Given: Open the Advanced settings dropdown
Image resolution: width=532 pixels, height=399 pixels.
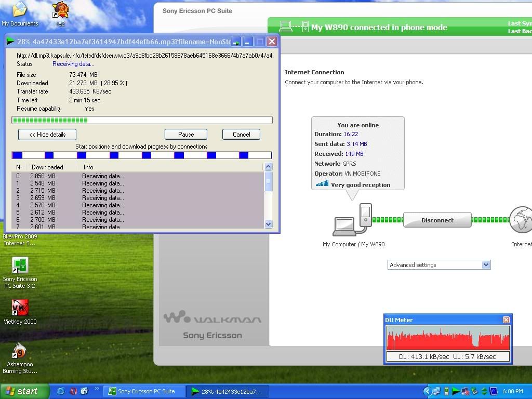Looking at the screenshot, I should [439, 264].
